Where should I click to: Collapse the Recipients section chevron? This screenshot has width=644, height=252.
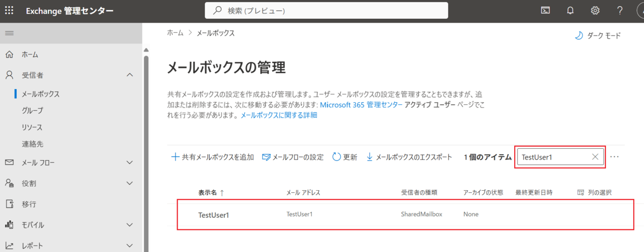click(129, 75)
